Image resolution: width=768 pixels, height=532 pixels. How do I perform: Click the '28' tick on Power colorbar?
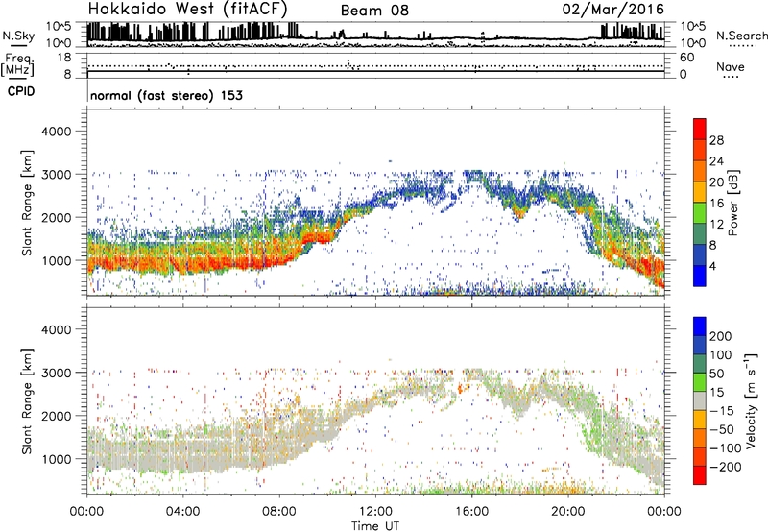[x=716, y=140]
